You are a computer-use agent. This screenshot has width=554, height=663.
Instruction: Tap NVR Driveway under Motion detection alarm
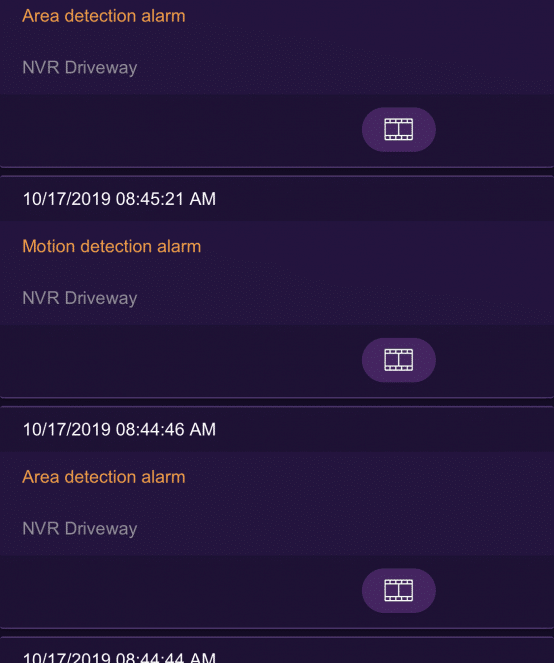pyautogui.click(x=80, y=298)
